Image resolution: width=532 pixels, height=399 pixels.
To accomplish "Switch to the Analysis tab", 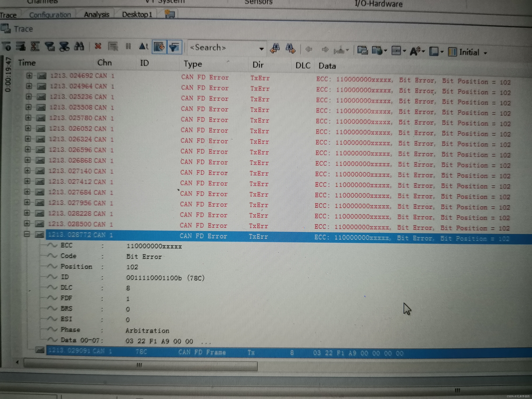I will pos(96,15).
